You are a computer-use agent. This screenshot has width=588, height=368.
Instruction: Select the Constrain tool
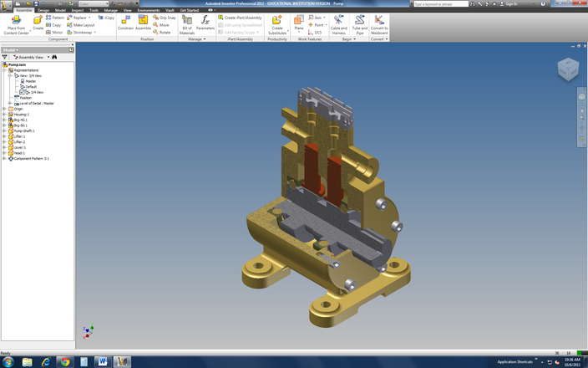pyautogui.click(x=125, y=23)
